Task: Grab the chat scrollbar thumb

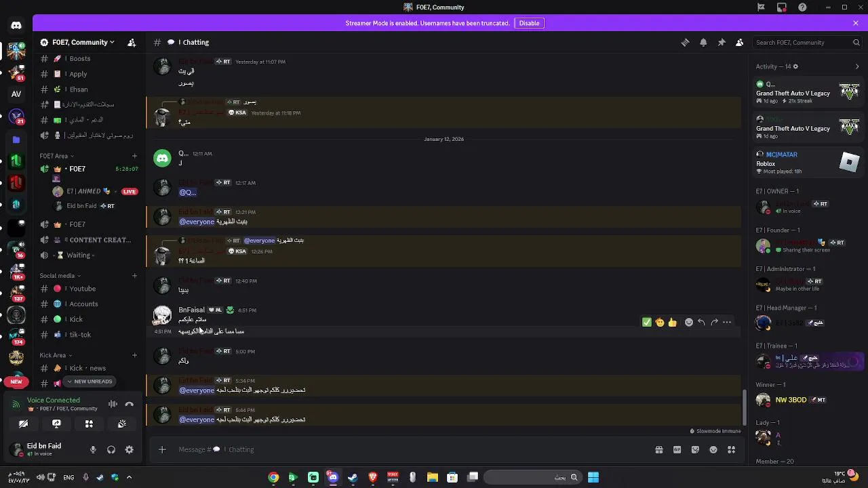Action: (x=745, y=408)
